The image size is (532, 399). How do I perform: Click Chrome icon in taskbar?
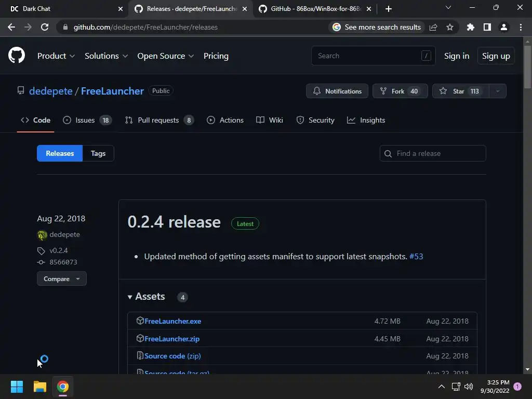63,387
